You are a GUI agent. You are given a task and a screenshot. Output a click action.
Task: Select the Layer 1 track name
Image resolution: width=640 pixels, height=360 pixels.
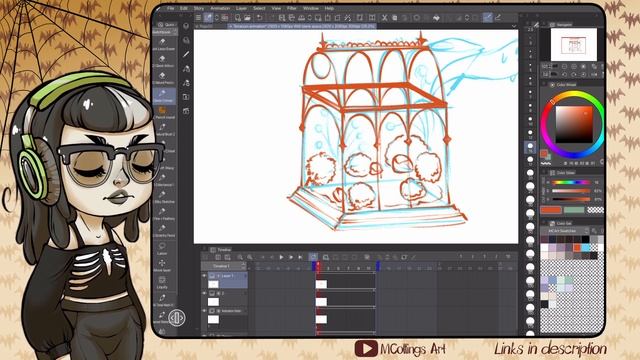(x=227, y=276)
